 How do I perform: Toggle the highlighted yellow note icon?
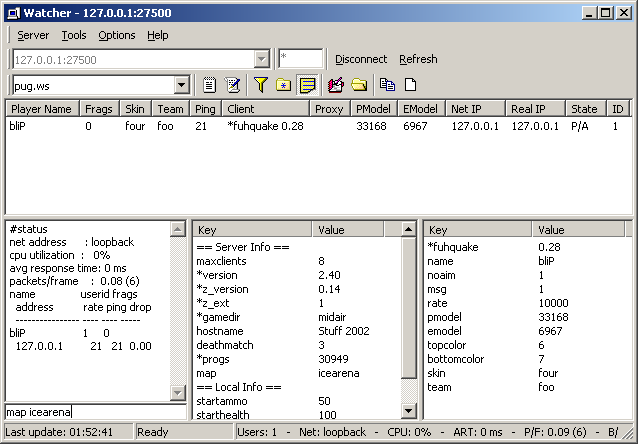coord(307,85)
